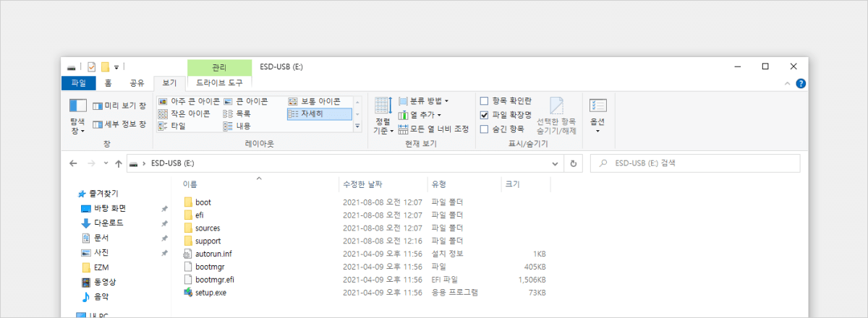Expand the layout gallery more arrow
The image size is (868, 318).
[x=357, y=126]
